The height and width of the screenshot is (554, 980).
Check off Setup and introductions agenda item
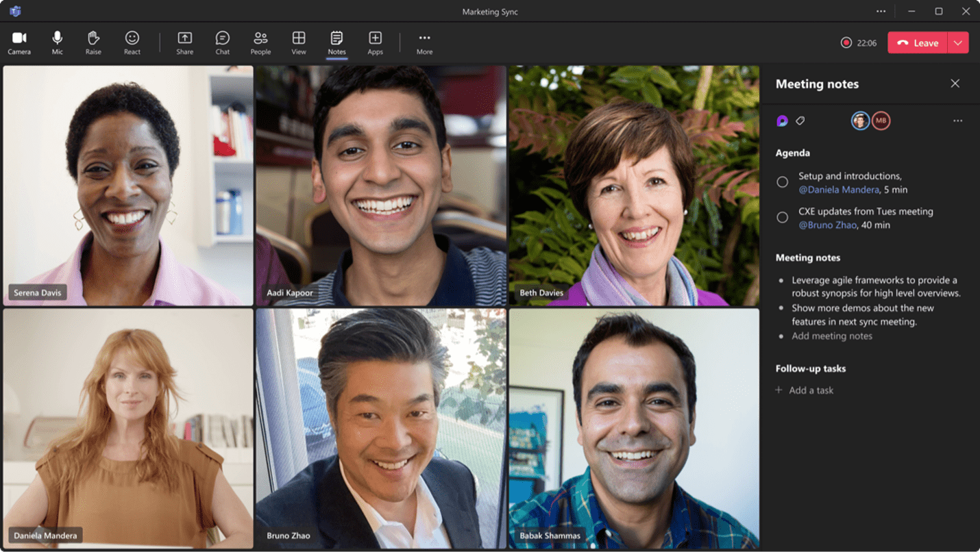782,182
